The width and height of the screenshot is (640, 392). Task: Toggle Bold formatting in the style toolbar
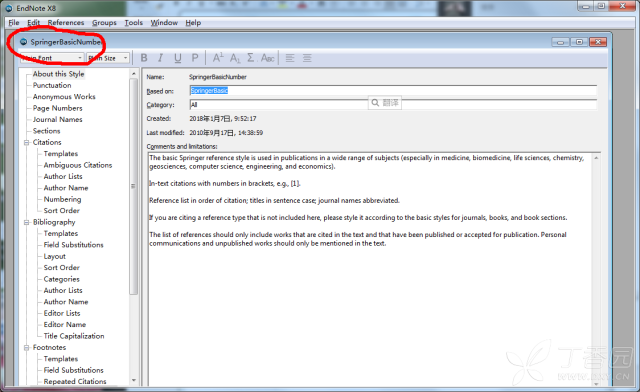[x=144, y=58]
